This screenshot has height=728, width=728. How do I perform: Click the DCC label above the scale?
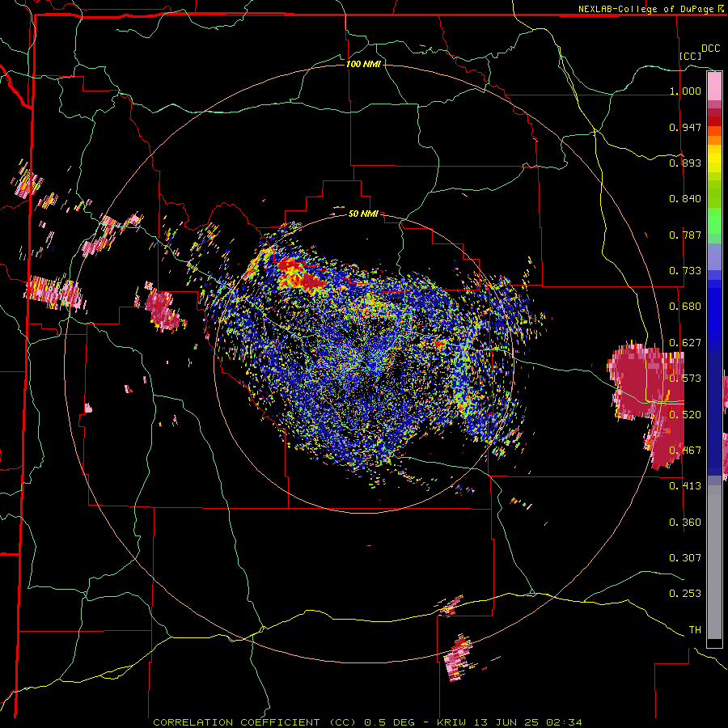click(710, 49)
